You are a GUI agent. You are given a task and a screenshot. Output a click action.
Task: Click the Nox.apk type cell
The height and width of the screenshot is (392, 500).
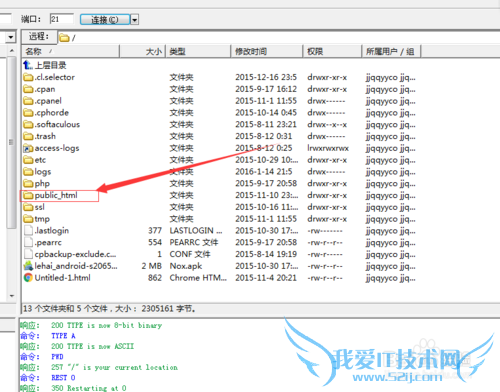[x=186, y=266]
